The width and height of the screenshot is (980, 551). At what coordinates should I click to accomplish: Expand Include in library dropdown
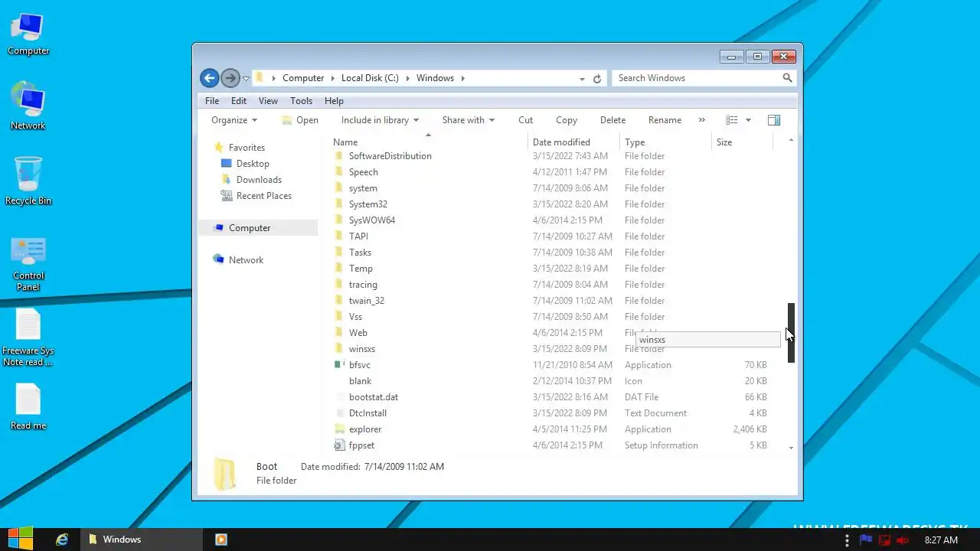[380, 120]
